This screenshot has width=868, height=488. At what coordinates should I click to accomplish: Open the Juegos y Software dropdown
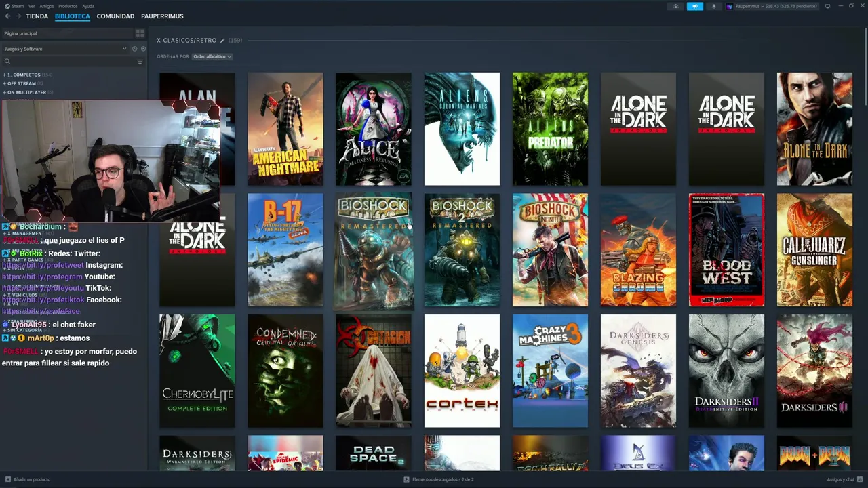[x=65, y=49]
